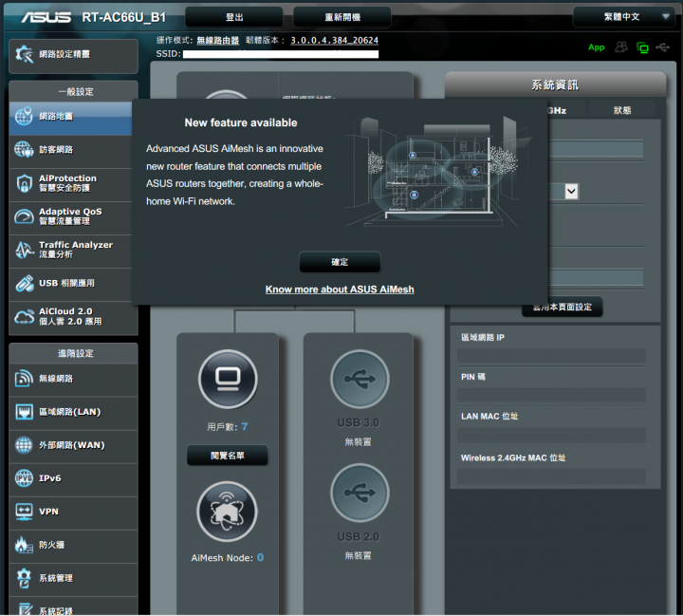Open the 區域網路(LAN) icon

pyautogui.click(x=24, y=412)
